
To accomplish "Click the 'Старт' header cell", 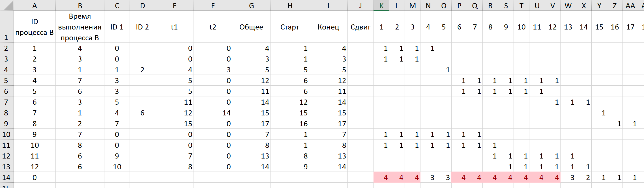I will [290, 27].
